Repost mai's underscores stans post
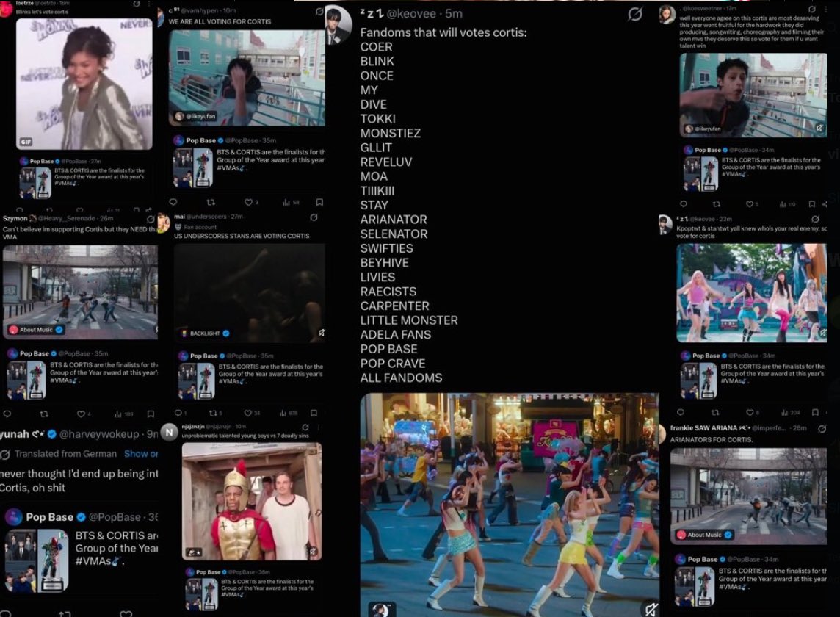 point(213,413)
